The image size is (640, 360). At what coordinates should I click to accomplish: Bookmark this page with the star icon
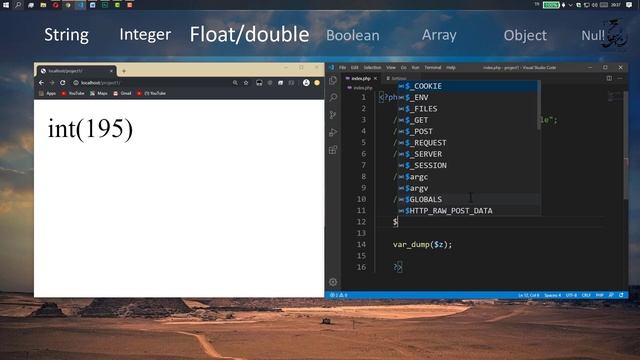[x=246, y=83]
